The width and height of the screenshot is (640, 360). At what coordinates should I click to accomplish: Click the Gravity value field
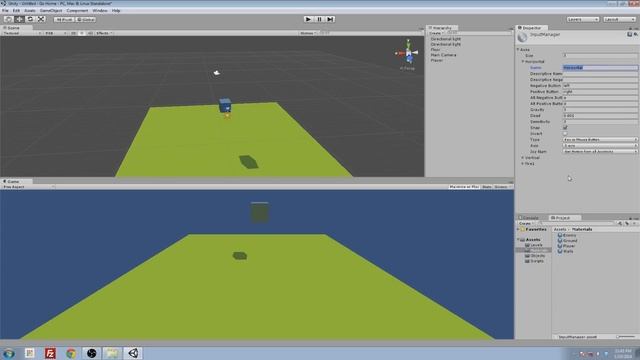(600, 110)
